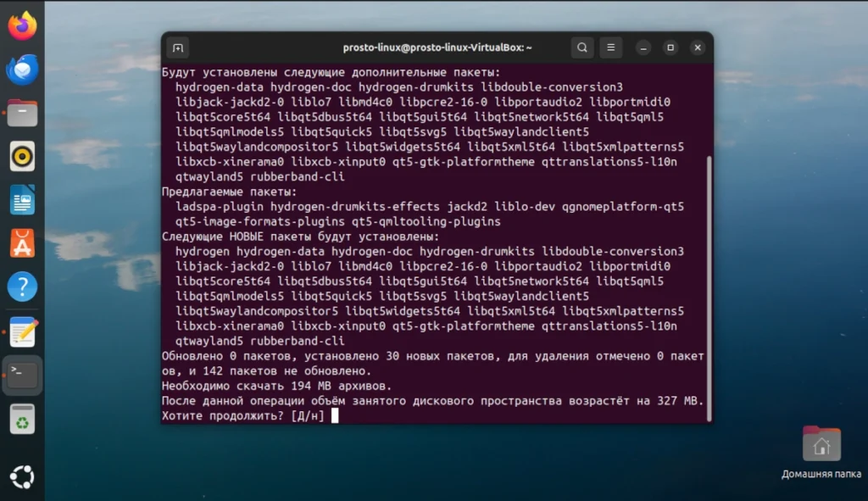
Task: Minimize the terminal window
Action: click(x=643, y=47)
